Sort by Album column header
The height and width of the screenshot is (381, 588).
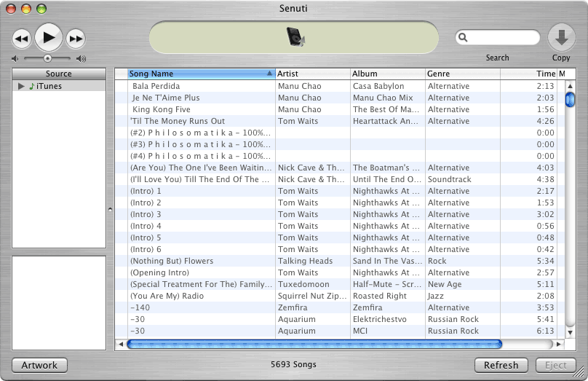click(388, 74)
